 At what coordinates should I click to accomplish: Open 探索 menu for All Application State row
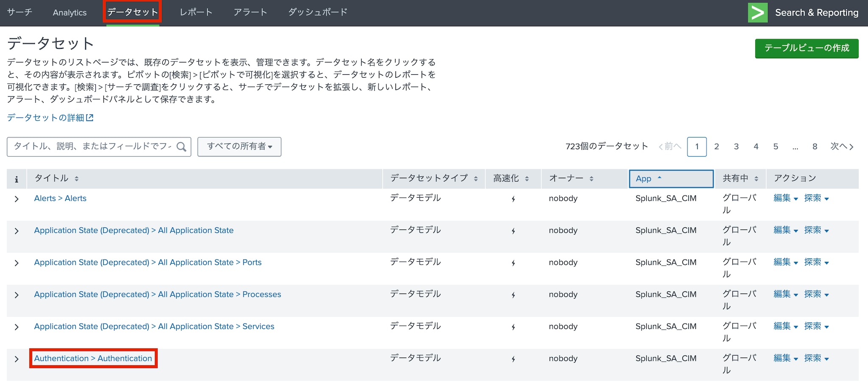(816, 230)
